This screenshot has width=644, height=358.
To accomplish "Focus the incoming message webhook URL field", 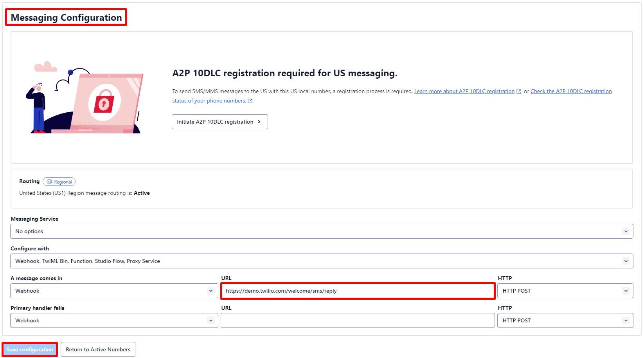I will (358, 291).
